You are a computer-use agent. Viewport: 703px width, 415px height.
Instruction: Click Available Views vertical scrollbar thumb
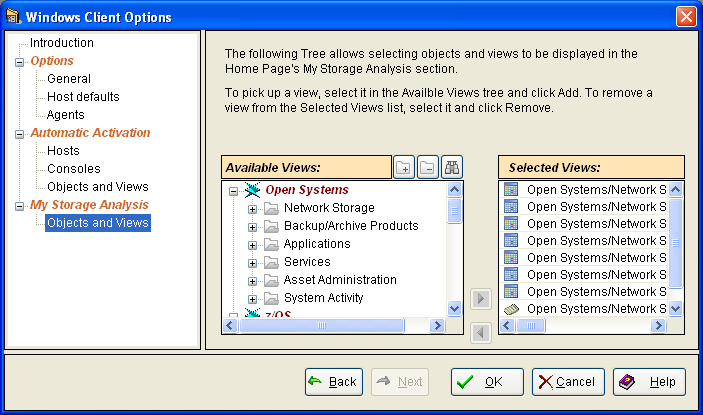454,210
